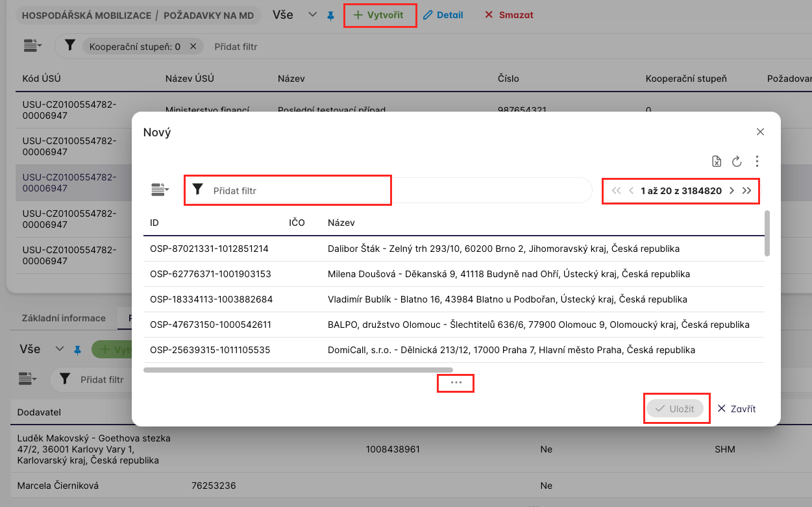Click the dialog's horizontal scrollbar
This screenshot has width=812, height=507.
pos(298,370)
